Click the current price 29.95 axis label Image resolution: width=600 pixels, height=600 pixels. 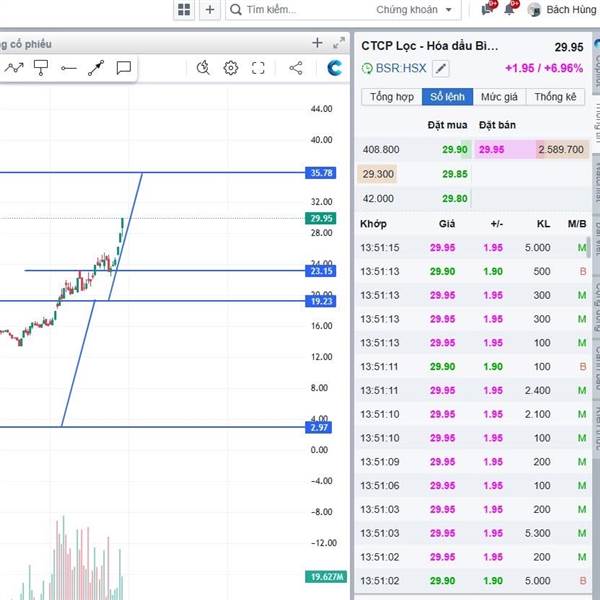321,218
